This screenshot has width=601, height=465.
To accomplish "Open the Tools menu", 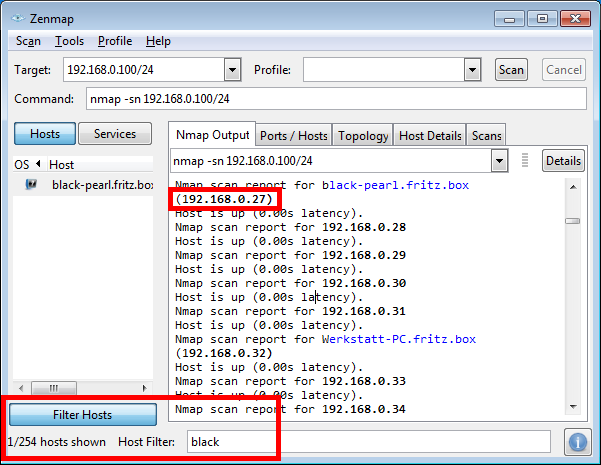I will click(69, 41).
